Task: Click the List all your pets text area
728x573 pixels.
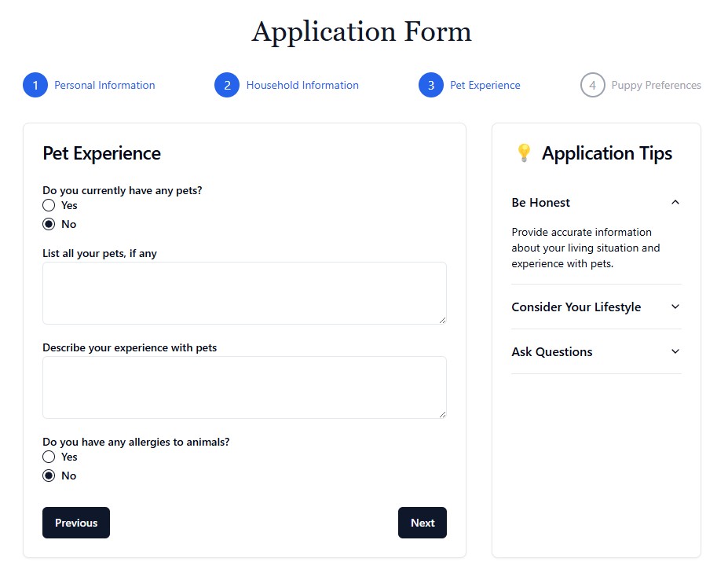Action: coord(244,293)
